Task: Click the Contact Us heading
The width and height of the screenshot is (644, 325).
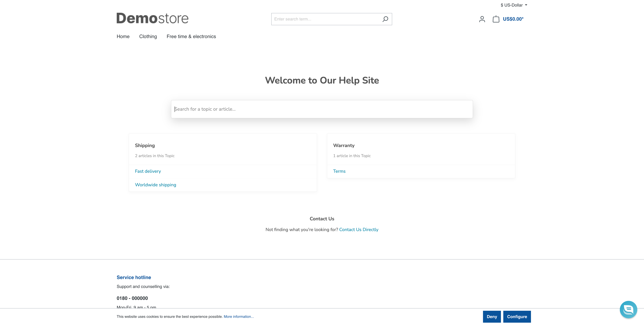Action: pos(322,219)
